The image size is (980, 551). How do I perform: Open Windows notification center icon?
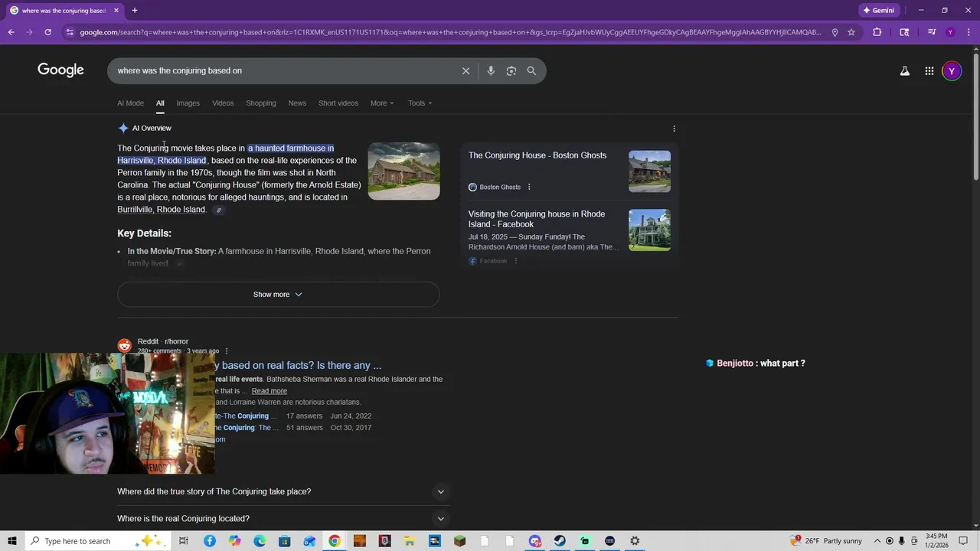(x=963, y=541)
